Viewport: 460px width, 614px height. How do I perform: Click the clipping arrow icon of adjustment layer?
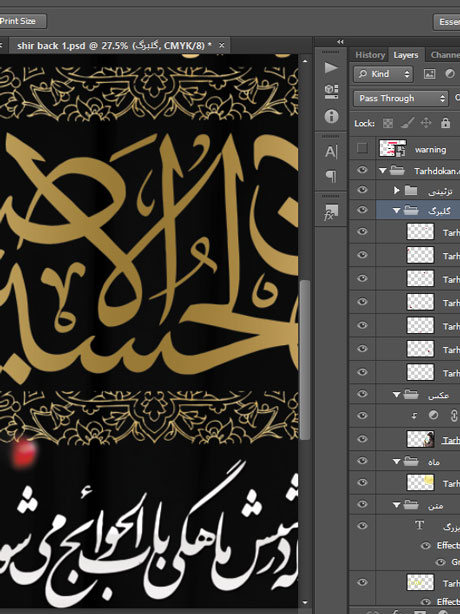pyautogui.click(x=414, y=416)
